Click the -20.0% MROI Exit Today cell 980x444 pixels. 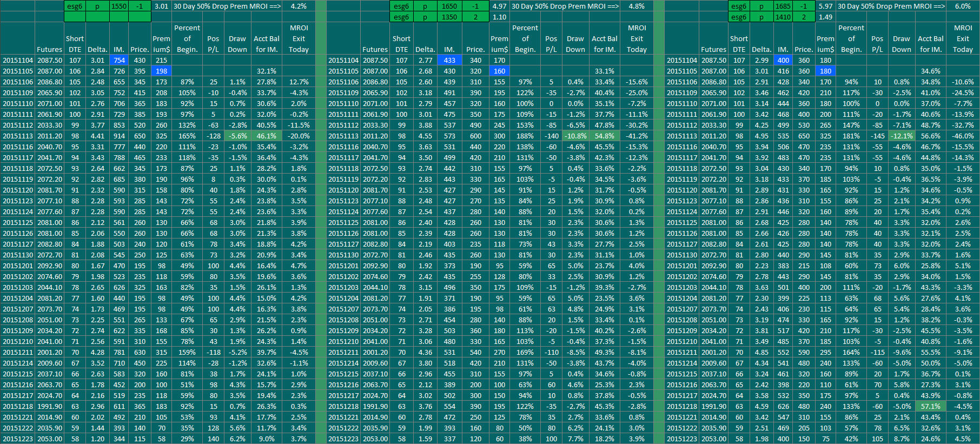299,136
